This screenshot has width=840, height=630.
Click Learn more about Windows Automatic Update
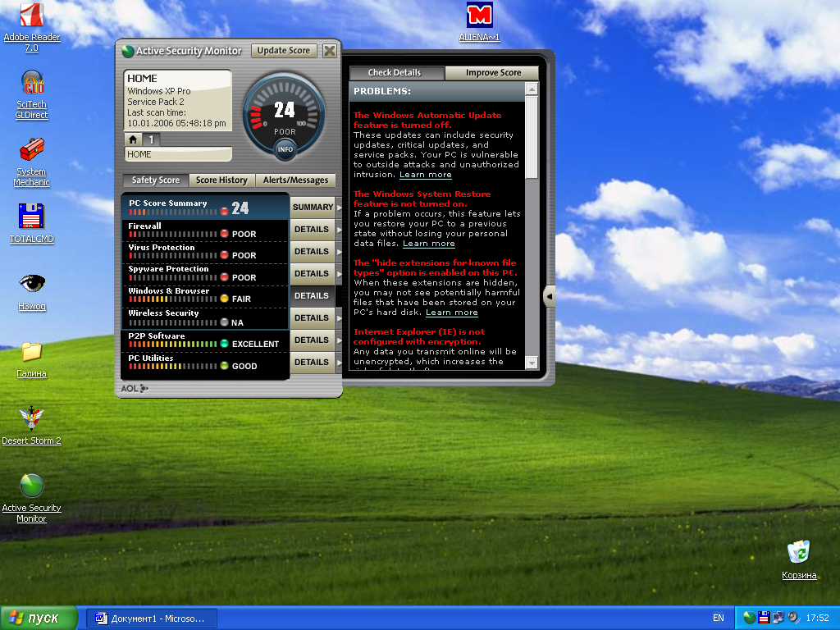click(x=426, y=175)
